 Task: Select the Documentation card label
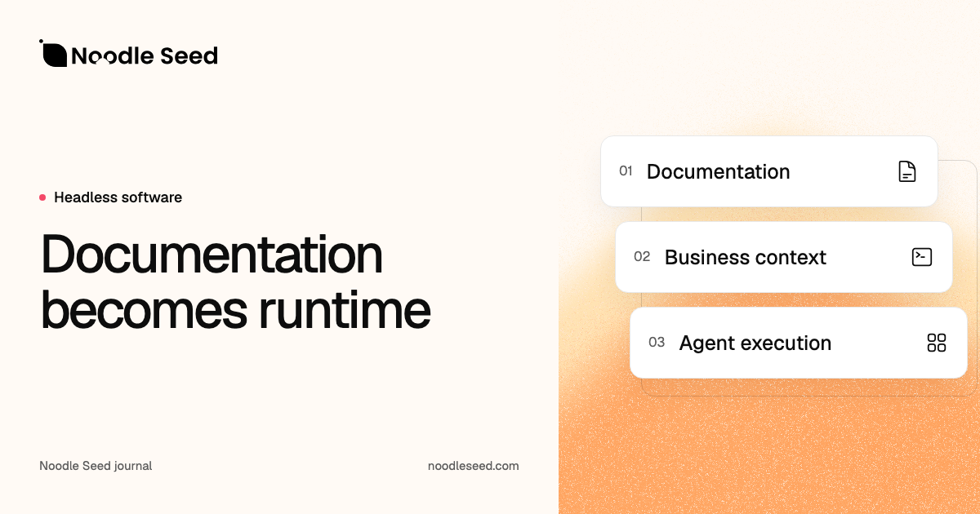coord(719,171)
